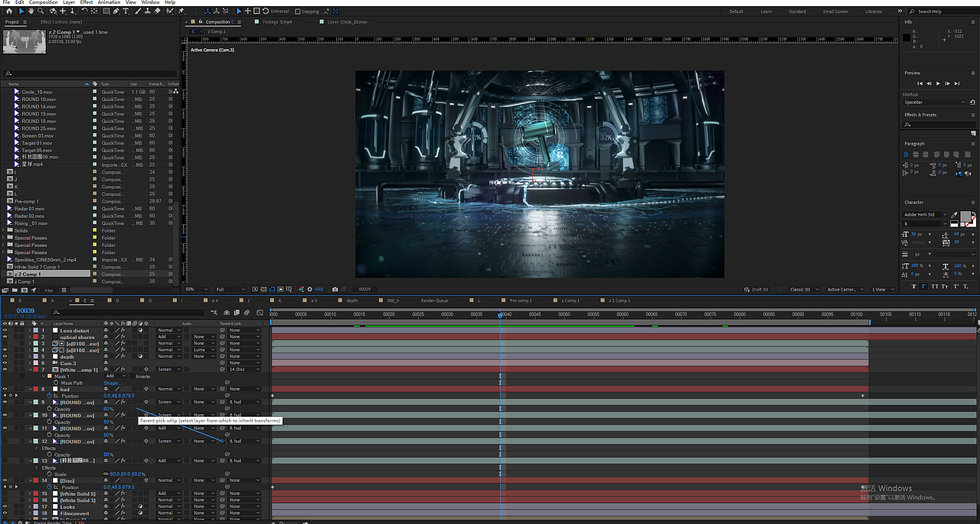980x524 pixels.
Task: Switch to Render Queue tab
Action: coord(434,301)
